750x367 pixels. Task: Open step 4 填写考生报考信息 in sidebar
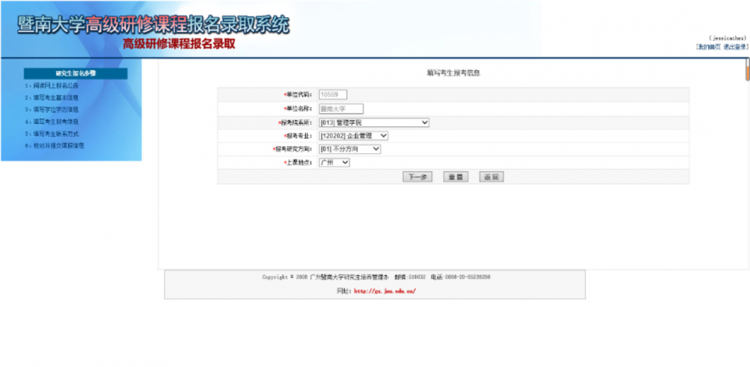click(x=52, y=122)
